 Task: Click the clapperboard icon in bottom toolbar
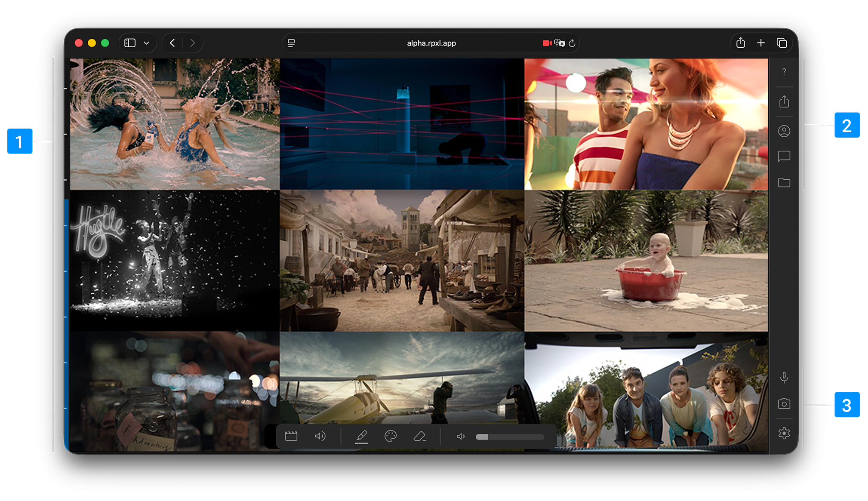click(x=291, y=436)
